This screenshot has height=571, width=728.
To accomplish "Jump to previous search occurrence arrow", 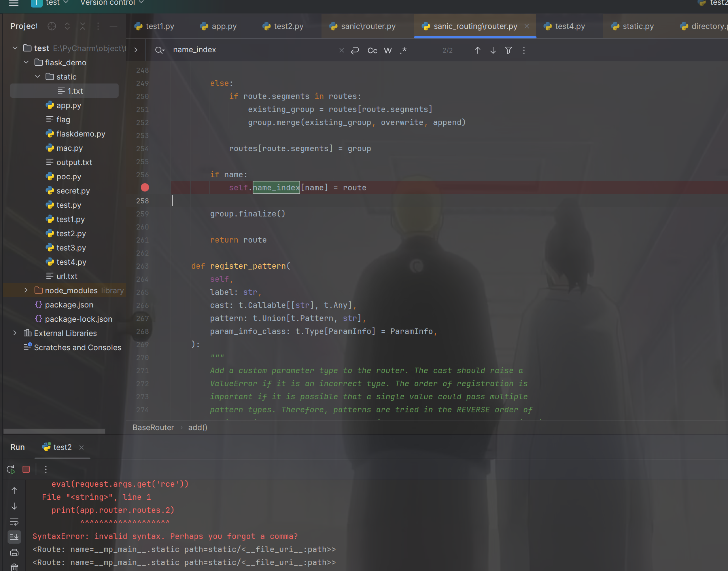I will (477, 50).
